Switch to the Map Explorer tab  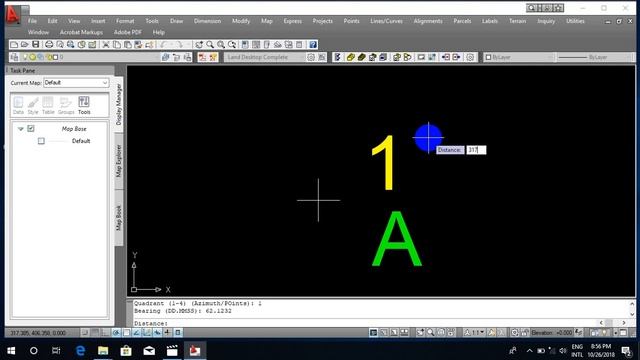119,161
